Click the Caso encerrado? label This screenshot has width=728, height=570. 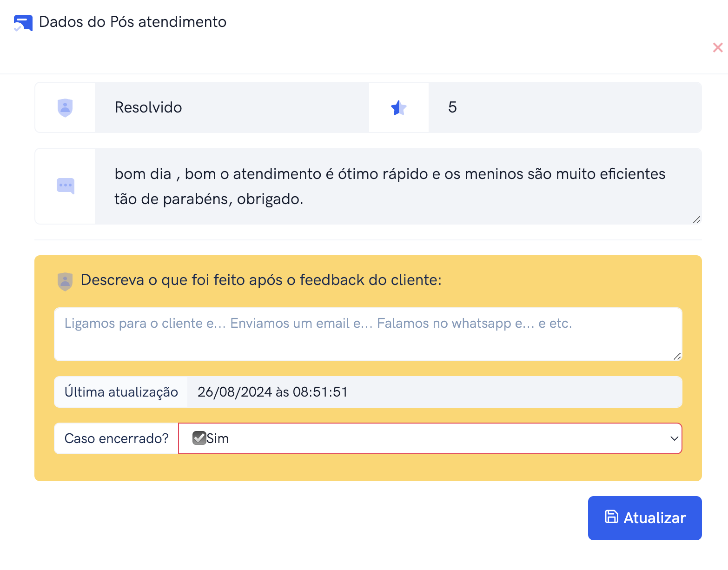[116, 438]
